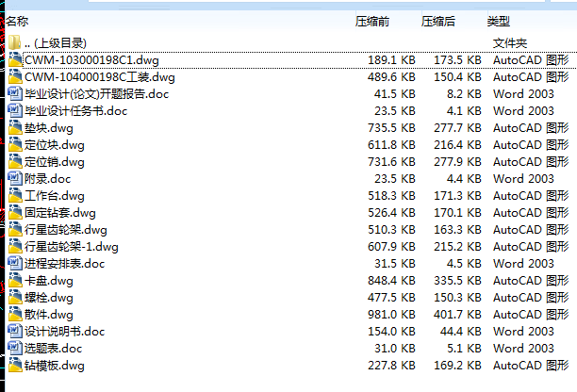Click the AutoCAD icon of 行星齿轮架.dwg
The width and height of the screenshot is (577, 392).
pyautogui.click(x=15, y=230)
